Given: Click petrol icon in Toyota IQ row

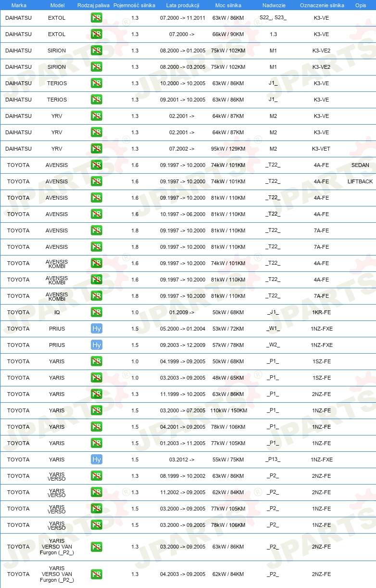Looking at the screenshot, I should click(x=96, y=312).
